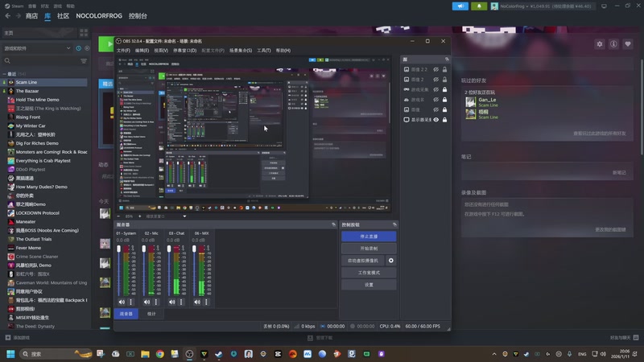Mute the 02 - Mic audio channel
644x362 pixels.
coord(147,302)
